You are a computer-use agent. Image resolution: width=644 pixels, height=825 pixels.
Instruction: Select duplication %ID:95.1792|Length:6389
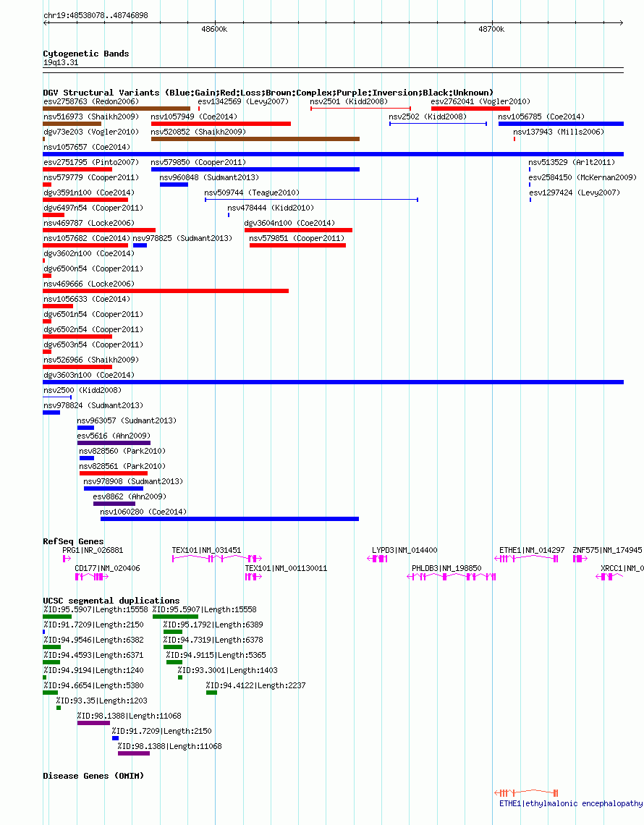(213, 625)
